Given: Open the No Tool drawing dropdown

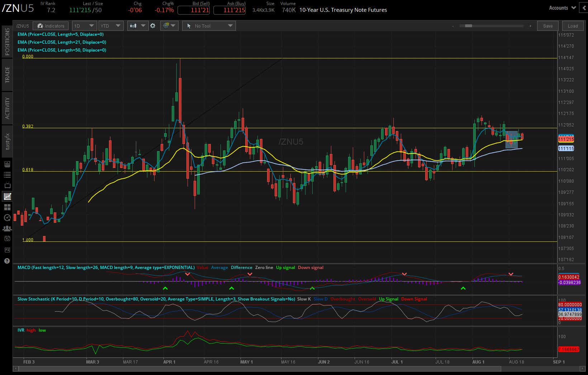Looking at the screenshot, I should click(x=209, y=25).
